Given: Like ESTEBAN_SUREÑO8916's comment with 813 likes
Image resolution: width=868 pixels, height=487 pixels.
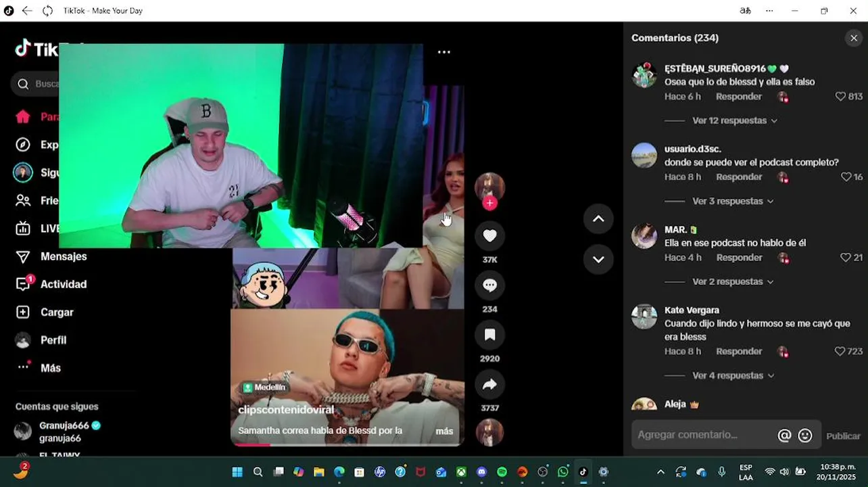Looking at the screenshot, I should (x=841, y=96).
